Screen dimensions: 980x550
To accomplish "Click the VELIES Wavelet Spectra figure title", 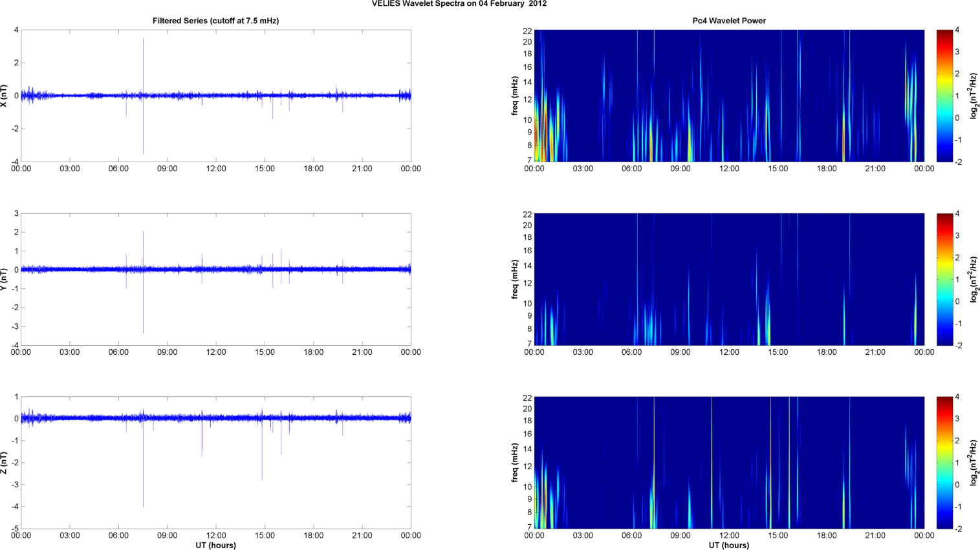I will click(x=459, y=4).
